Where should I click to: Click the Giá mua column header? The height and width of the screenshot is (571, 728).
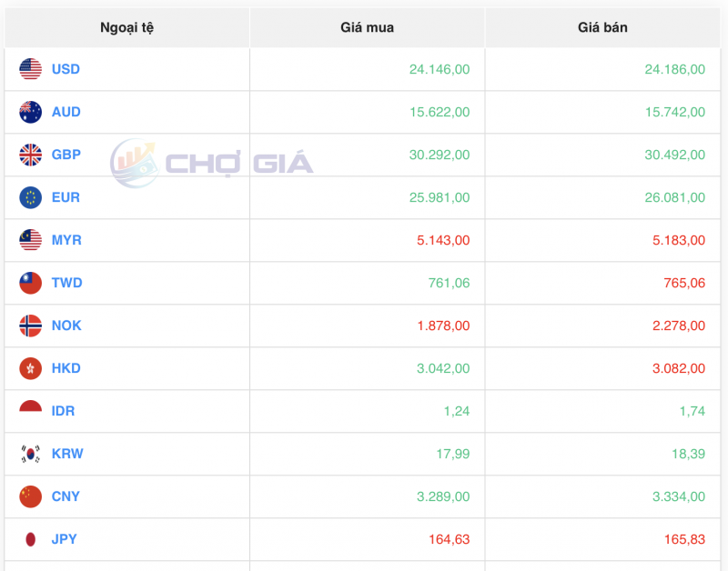tap(368, 27)
